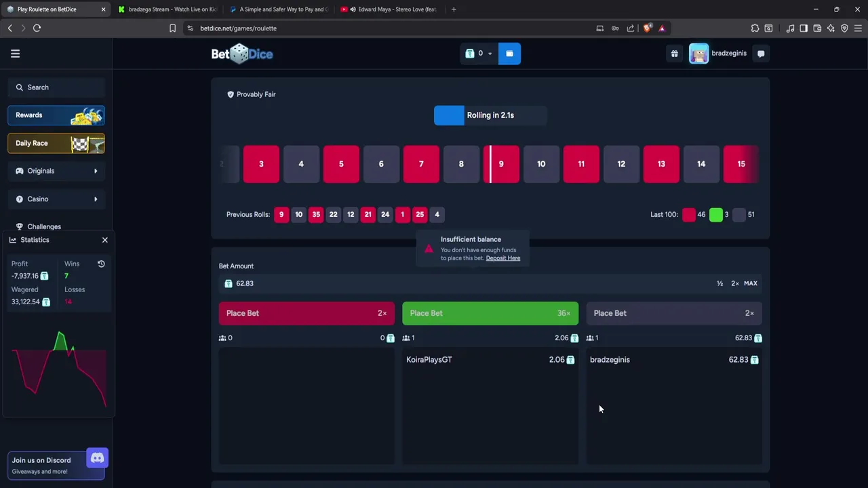Open the gift rewards icon

[674, 54]
